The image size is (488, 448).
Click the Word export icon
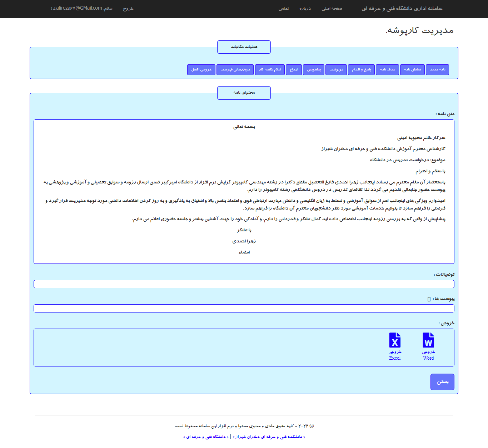pyautogui.click(x=428, y=340)
